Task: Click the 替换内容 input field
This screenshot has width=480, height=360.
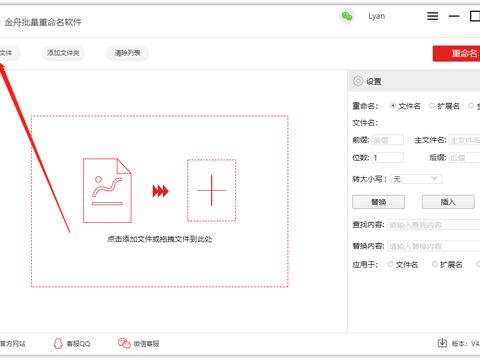Action: click(x=434, y=246)
